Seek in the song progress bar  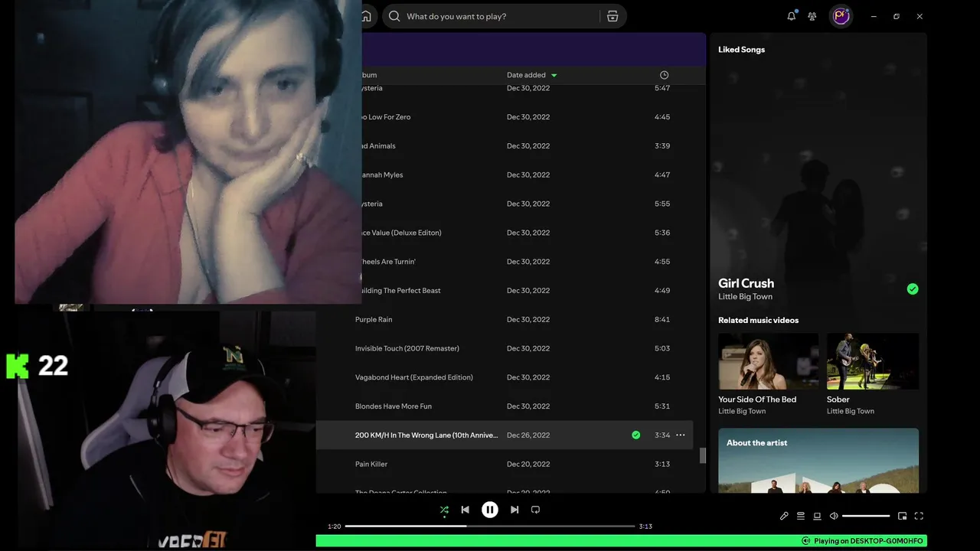coord(490,527)
